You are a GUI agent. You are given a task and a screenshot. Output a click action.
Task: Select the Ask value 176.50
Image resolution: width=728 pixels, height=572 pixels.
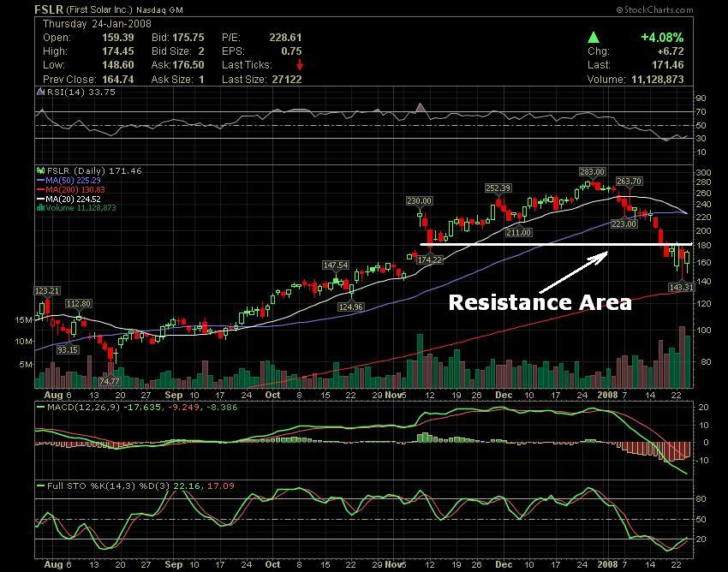[x=188, y=65]
